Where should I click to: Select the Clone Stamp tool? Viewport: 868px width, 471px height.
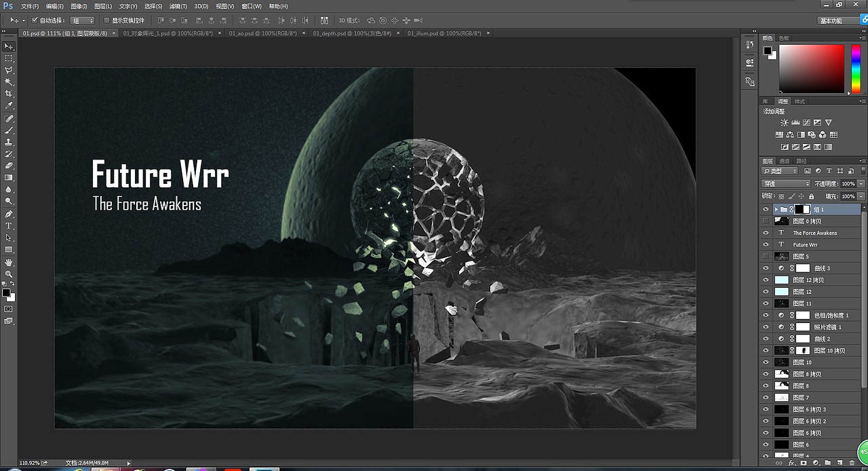pos(9,142)
